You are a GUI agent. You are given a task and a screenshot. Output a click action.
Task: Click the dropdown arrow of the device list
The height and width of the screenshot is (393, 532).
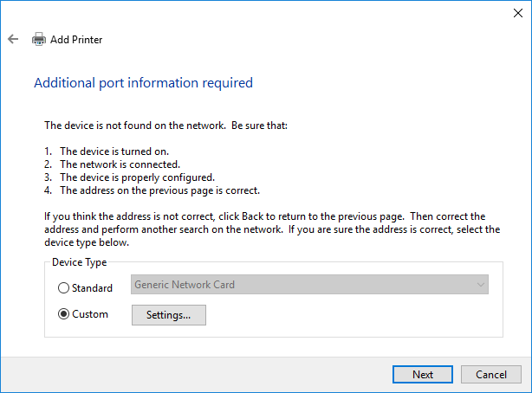pos(480,285)
